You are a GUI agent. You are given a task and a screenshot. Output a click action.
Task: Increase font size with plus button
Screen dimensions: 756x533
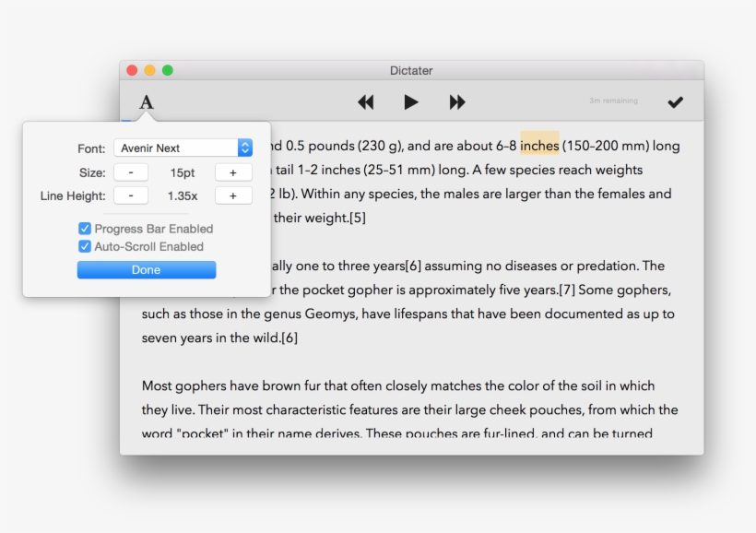pos(233,172)
